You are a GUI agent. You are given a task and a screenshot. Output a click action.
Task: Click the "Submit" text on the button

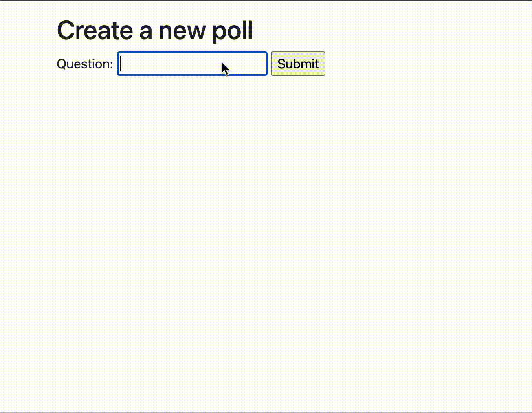click(298, 64)
